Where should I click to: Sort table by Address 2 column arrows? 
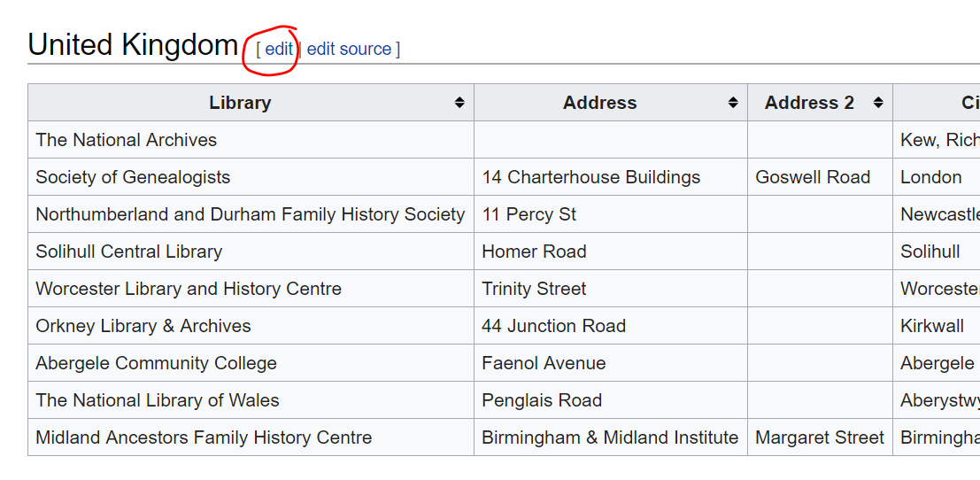pos(878,103)
